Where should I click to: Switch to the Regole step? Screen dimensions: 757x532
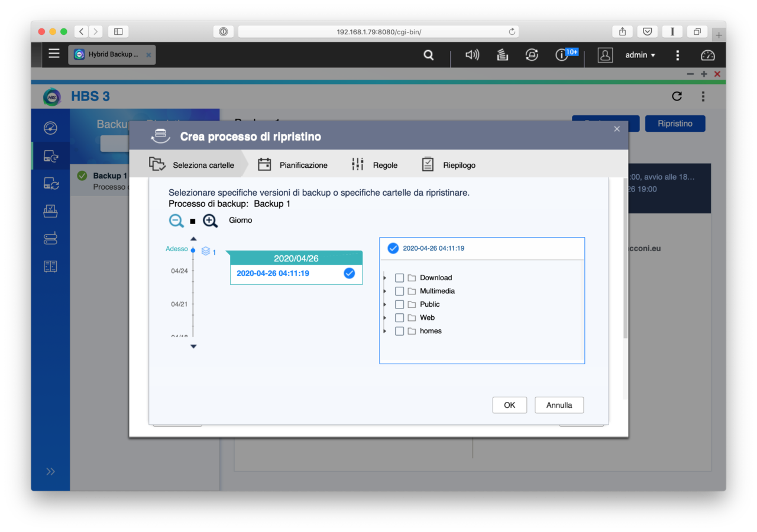[x=374, y=165]
